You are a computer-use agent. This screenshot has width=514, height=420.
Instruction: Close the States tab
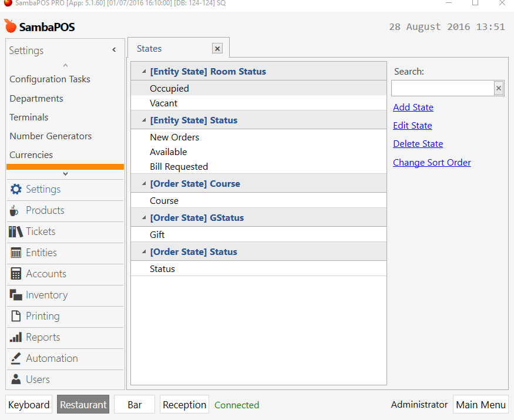[x=217, y=49]
